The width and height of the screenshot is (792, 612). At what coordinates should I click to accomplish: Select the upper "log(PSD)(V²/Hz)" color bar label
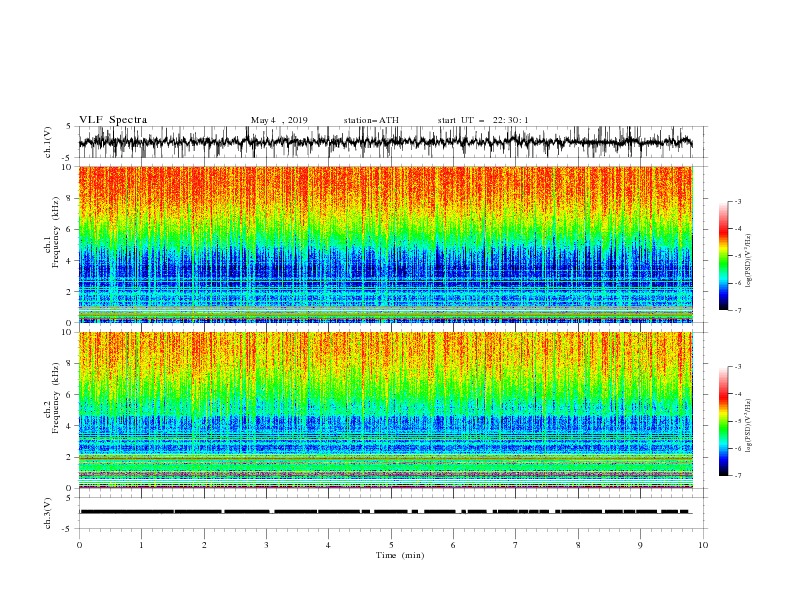pyautogui.click(x=748, y=261)
